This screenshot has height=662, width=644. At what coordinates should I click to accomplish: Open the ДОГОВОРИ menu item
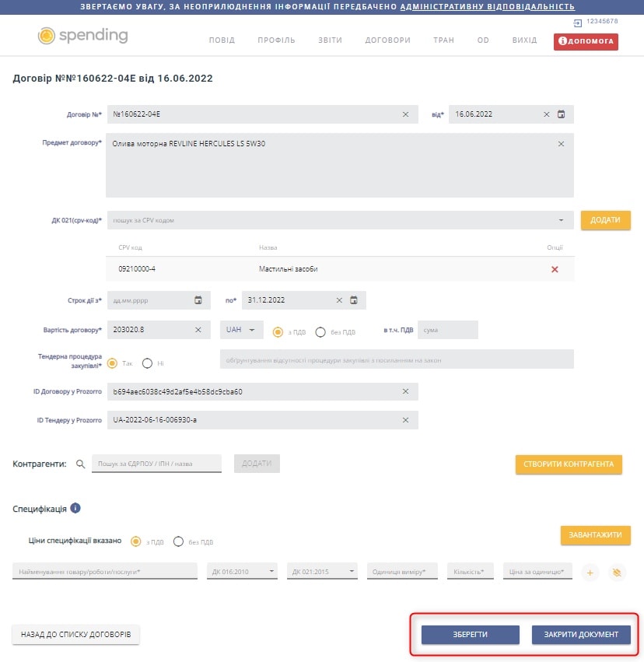coord(387,40)
